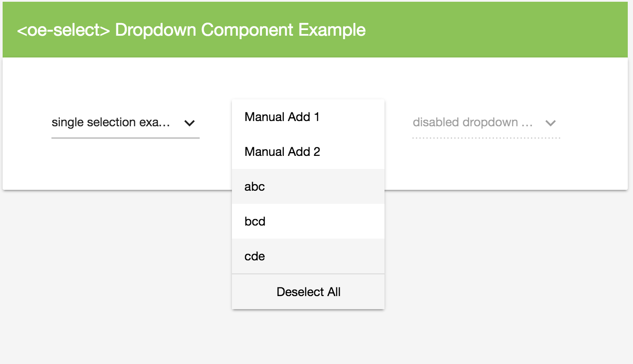This screenshot has height=364, width=633.
Task: Click empty green header bar space right of title
Action: pos(497,30)
